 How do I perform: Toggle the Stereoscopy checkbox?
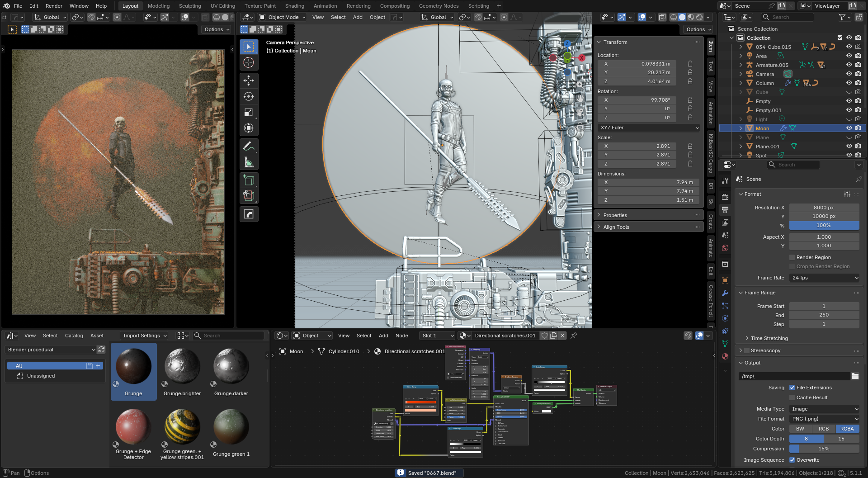[x=747, y=350]
